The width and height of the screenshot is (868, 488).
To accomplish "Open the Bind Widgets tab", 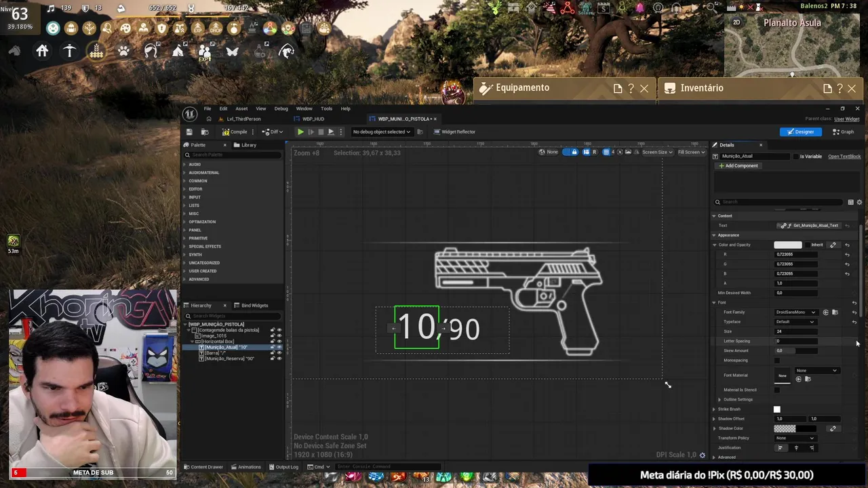I will 251,305.
